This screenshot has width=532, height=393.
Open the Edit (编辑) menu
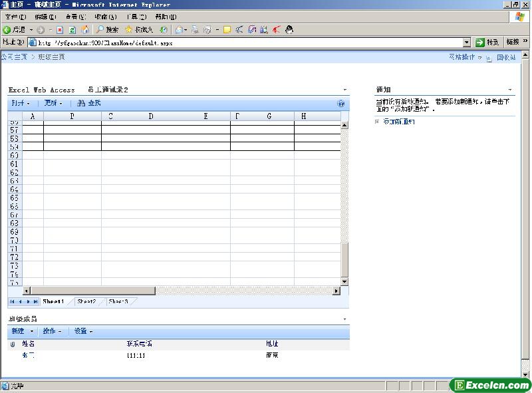45,17
